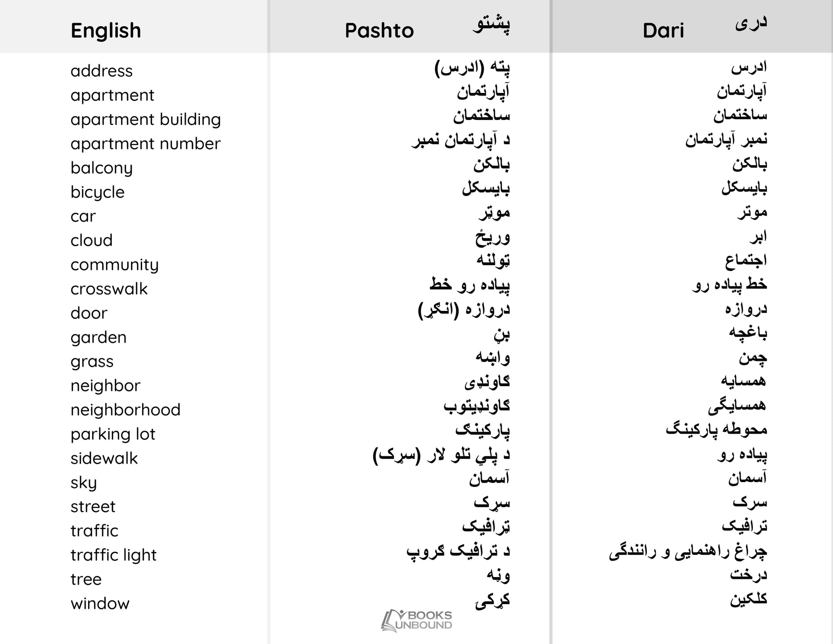Click the Pashto translation for "sidewalk"
This screenshot has height=644, width=833.
click(x=441, y=455)
